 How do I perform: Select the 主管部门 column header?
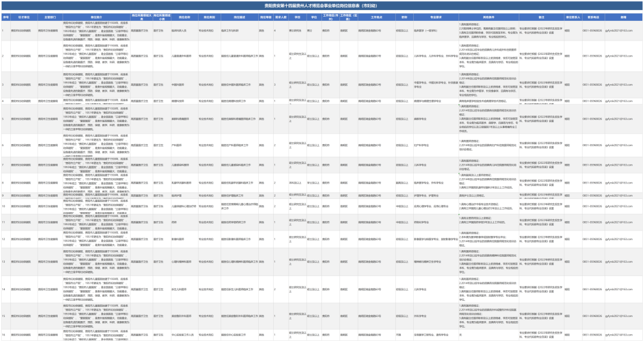pos(50,17)
